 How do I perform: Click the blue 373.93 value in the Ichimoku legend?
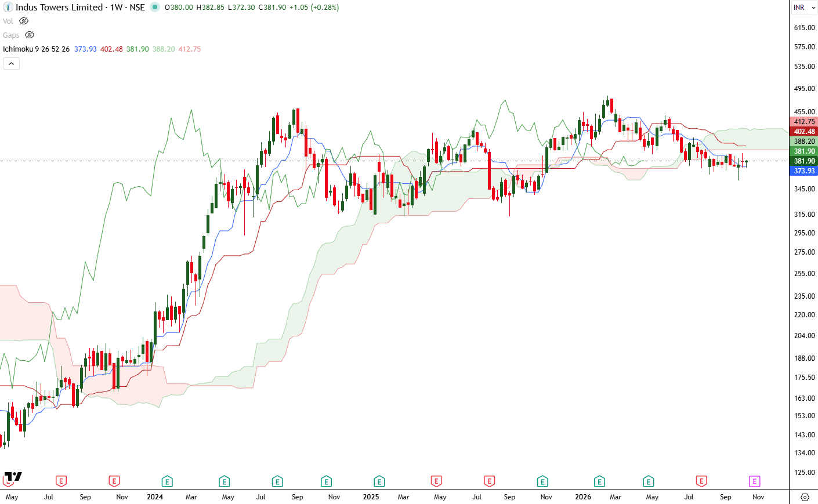[x=85, y=49]
